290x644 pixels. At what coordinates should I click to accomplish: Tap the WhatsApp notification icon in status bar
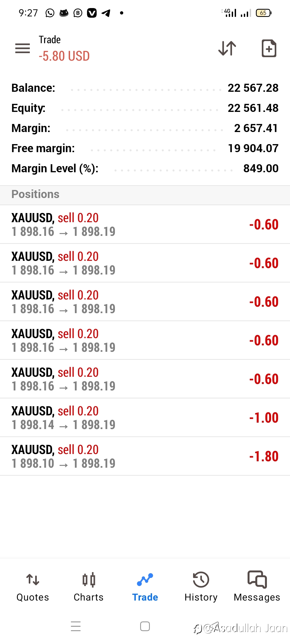[50, 13]
